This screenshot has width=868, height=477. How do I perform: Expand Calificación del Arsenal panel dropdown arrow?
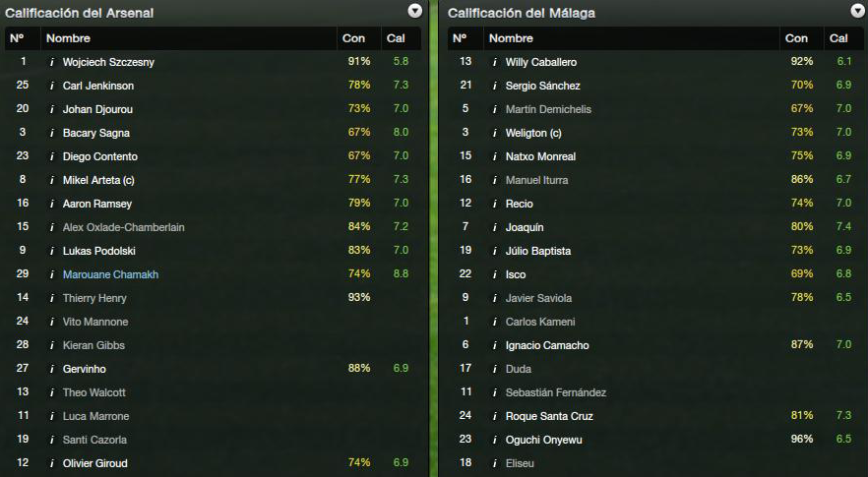point(414,11)
